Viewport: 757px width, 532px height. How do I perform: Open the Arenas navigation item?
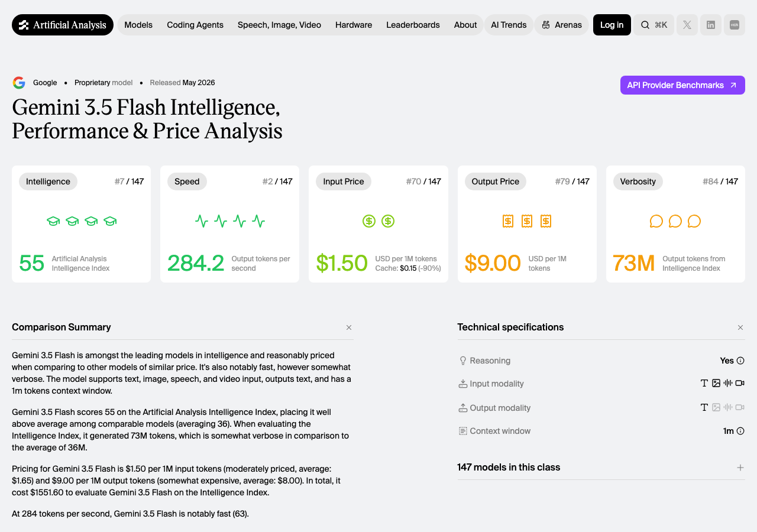click(x=562, y=25)
